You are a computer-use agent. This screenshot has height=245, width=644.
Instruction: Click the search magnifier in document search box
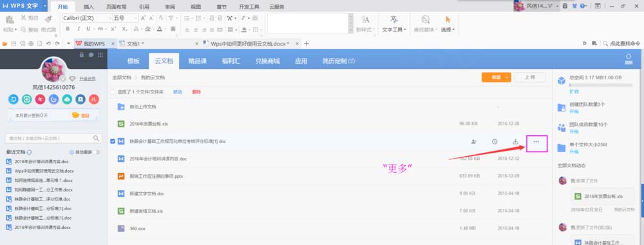click(x=96, y=138)
